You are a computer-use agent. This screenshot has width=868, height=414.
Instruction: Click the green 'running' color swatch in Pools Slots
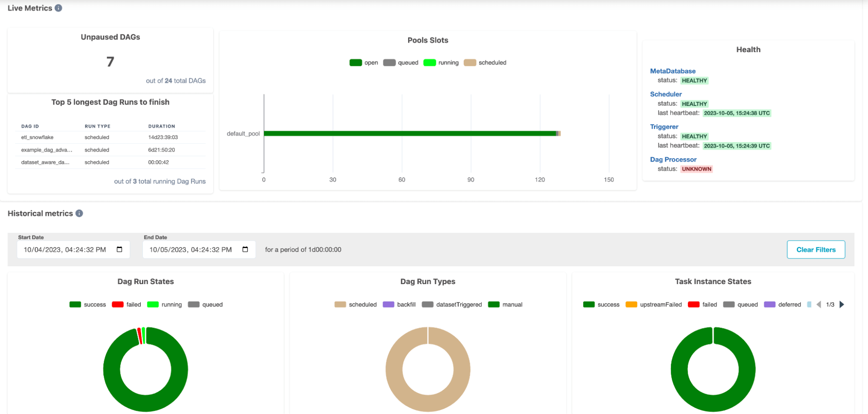[429, 63]
